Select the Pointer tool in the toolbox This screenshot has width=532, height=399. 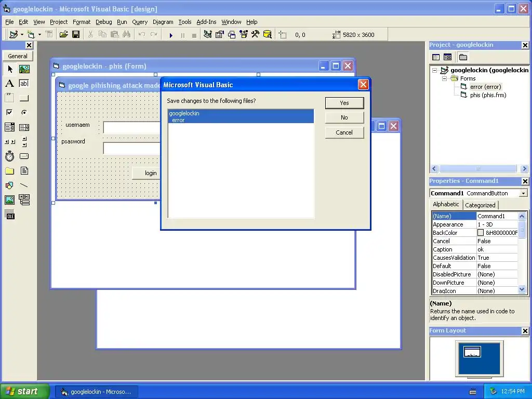point(9,69)
